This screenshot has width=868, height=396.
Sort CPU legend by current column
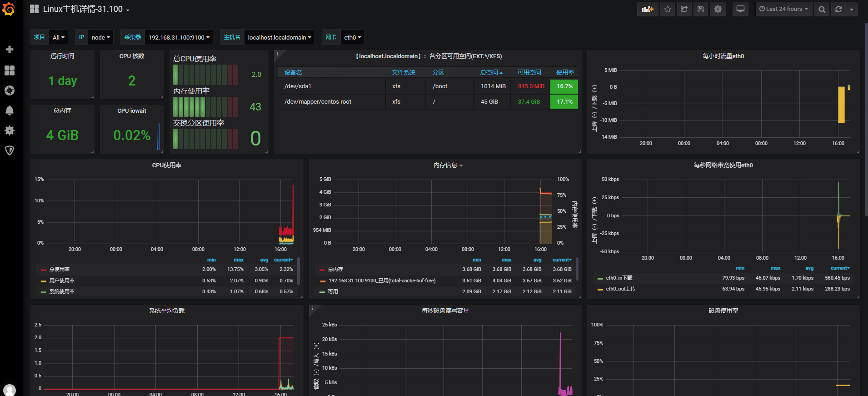click(284, 260)
